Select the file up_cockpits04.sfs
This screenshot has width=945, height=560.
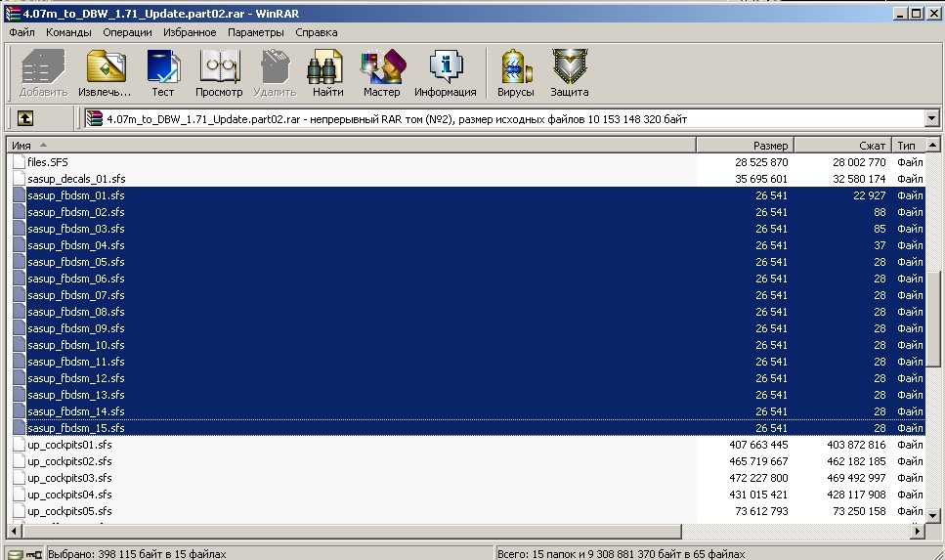(x=70, y=495)
